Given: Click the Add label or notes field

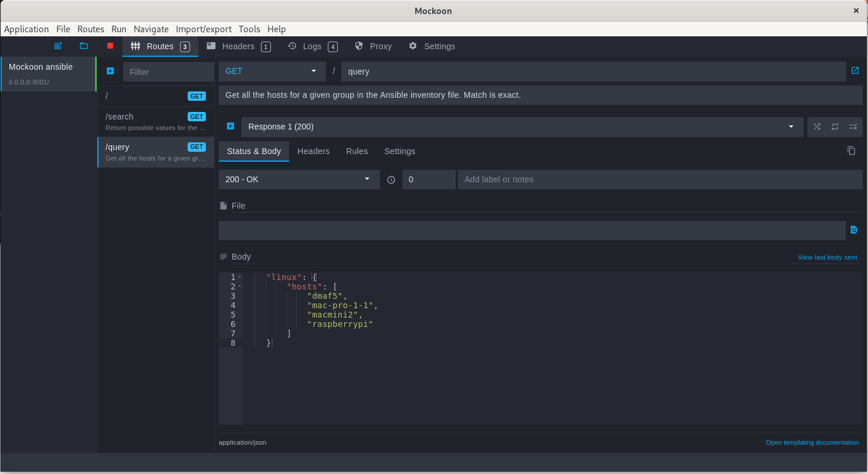Looking at the screenshot, I should (x=659, y=179).
